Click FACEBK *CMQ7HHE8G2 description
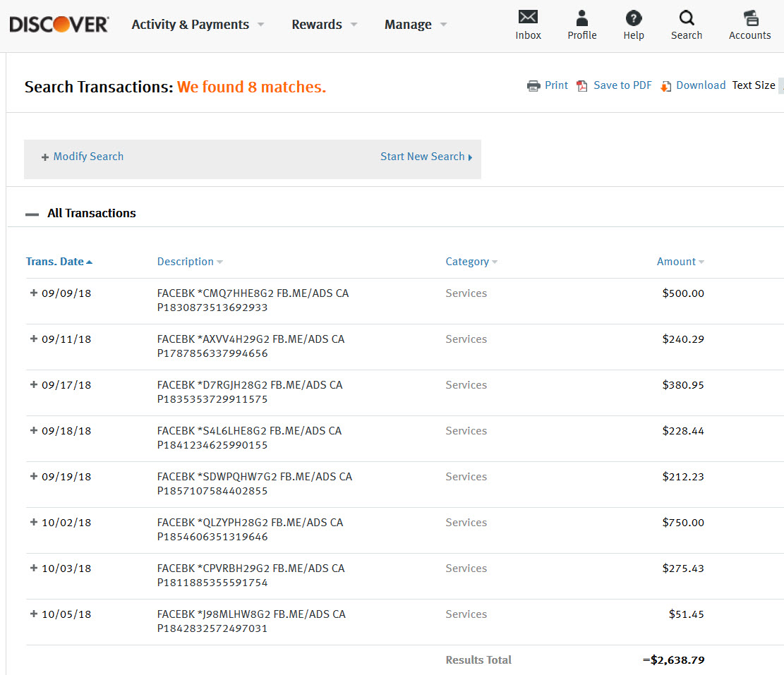The image size is (784, 675). [253, 300]
